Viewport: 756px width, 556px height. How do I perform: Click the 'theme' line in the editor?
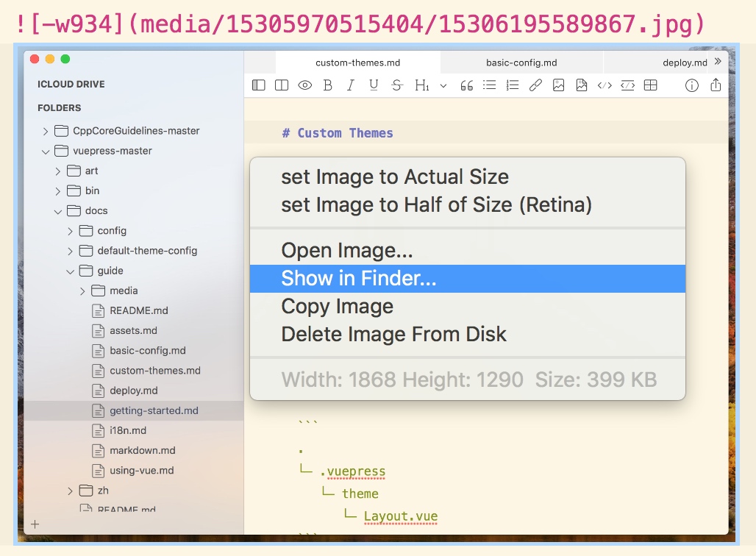[360, 493]
